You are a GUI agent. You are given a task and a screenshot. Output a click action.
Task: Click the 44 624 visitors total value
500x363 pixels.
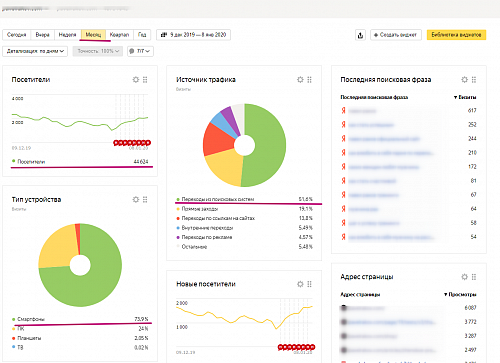(x=141, y=162)
